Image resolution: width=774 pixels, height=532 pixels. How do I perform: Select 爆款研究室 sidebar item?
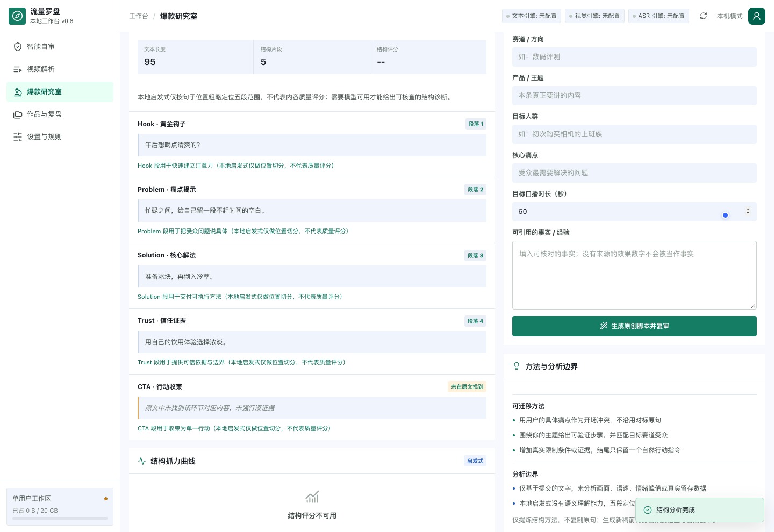(x=60, y=92)
